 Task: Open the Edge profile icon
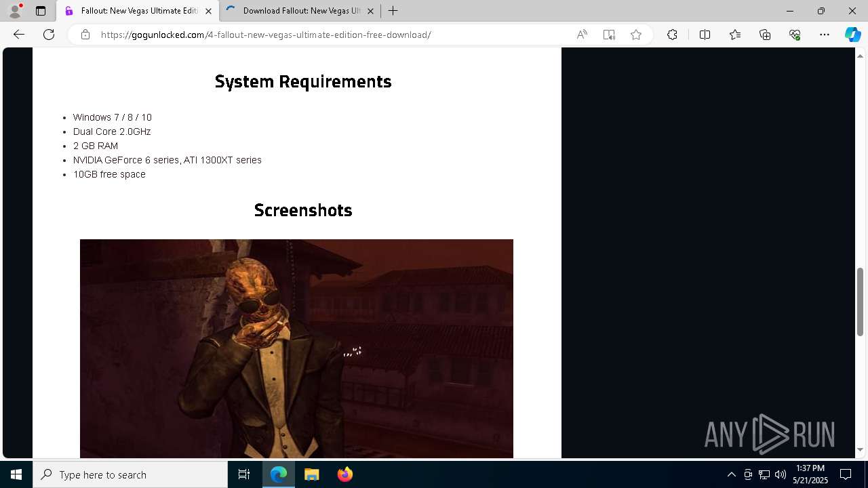15,11
